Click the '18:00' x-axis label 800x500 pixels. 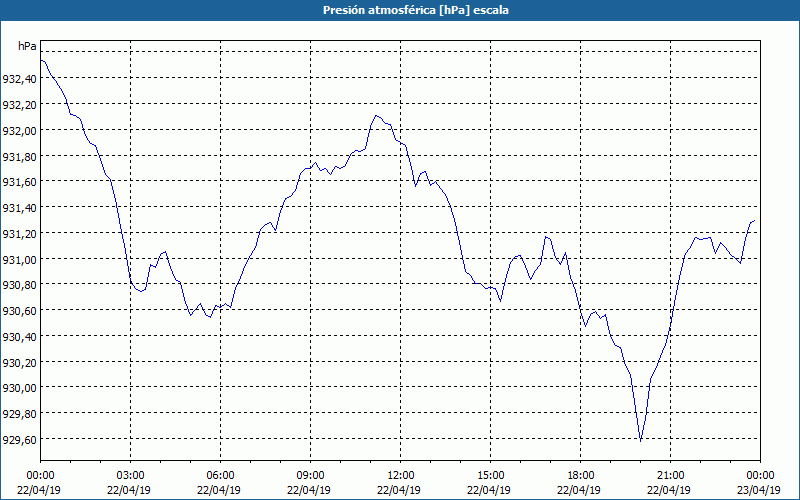click(x=580, y=476)
